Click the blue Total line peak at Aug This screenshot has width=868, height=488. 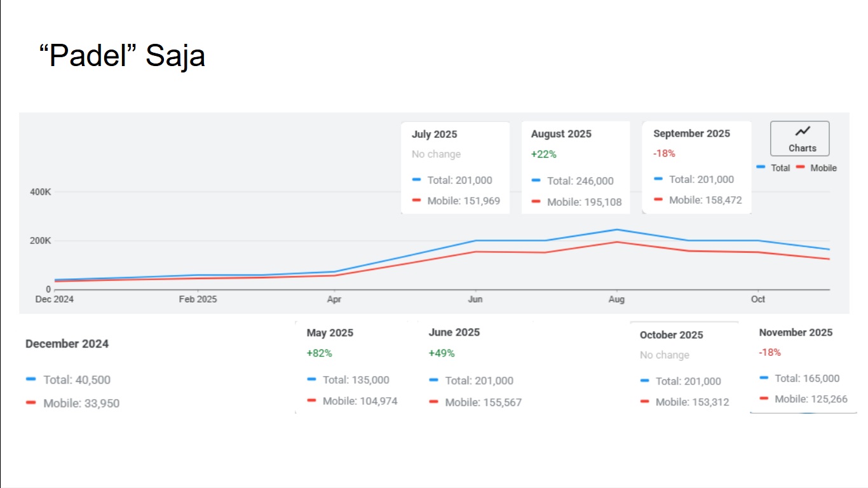tap(616, 229)
